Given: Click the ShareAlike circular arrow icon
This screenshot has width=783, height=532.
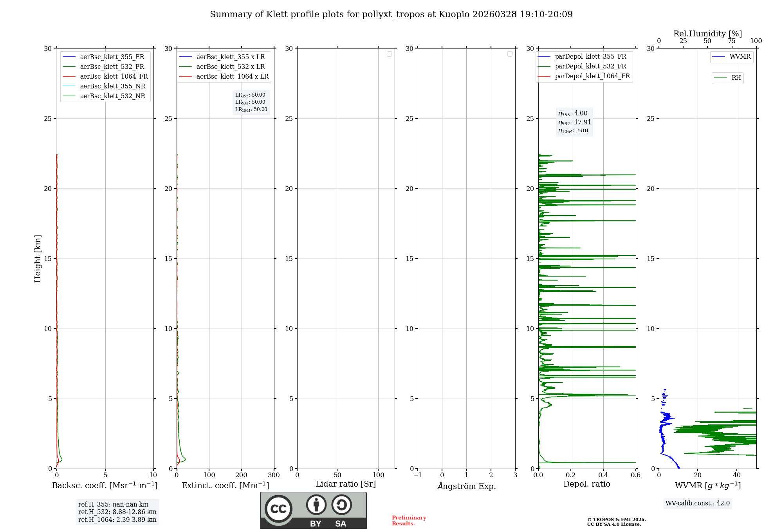Looking at the screenshot, I should (341, 505).
